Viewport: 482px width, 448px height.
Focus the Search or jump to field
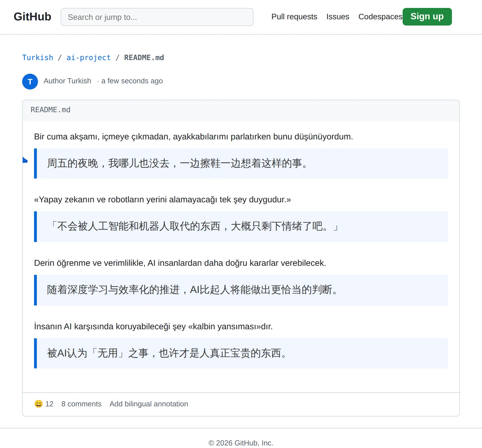(157, 17)
